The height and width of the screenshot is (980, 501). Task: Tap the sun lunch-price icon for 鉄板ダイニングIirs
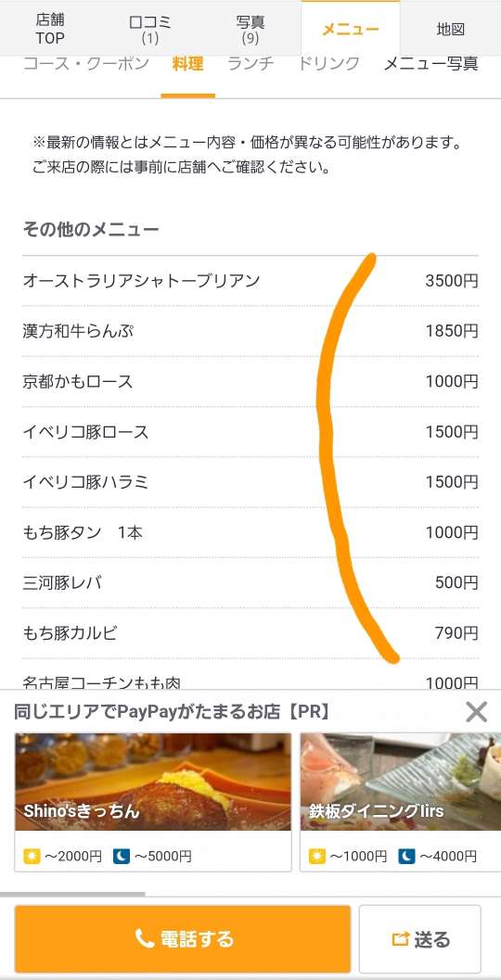[x=317, y=856]
